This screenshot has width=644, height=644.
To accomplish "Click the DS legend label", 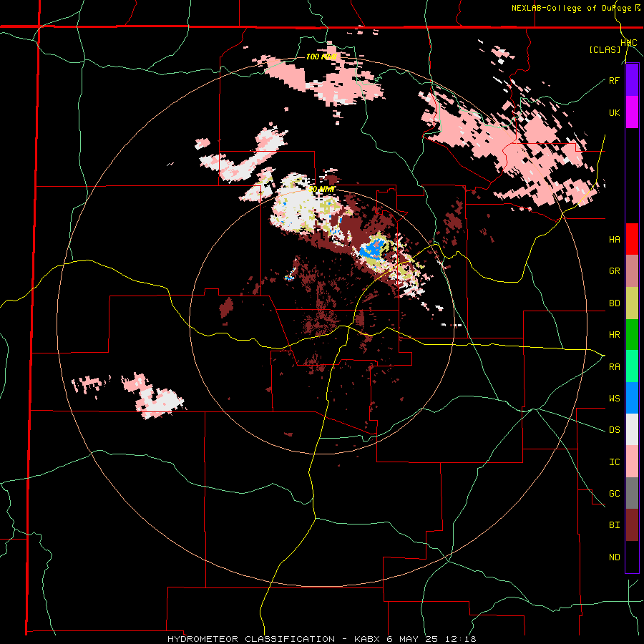I will click(x=614, y=431).
